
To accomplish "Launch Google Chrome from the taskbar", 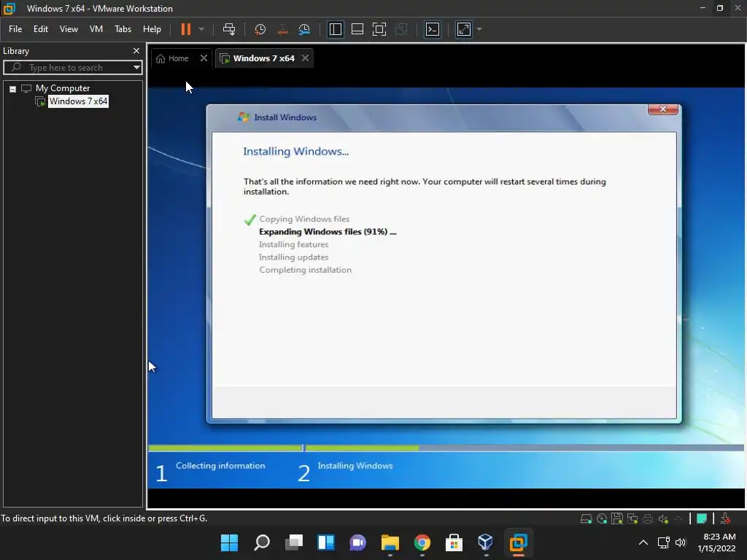I will [422, 542].
